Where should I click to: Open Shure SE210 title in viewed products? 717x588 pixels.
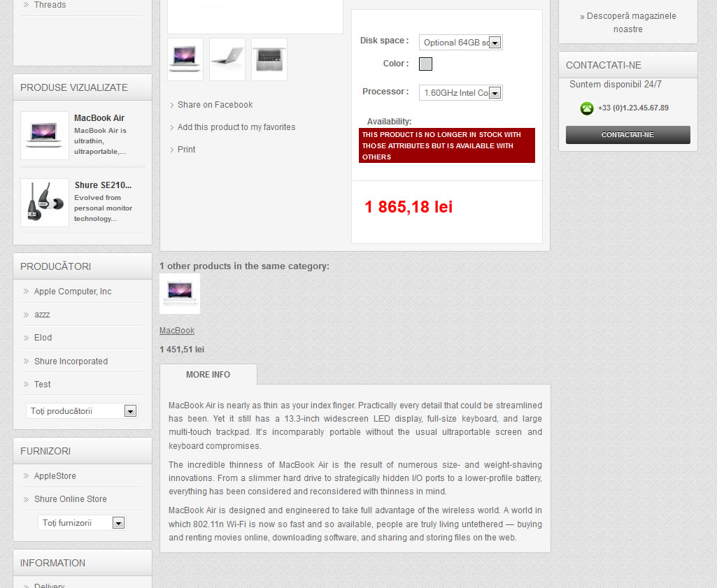(x=103, y=185)
